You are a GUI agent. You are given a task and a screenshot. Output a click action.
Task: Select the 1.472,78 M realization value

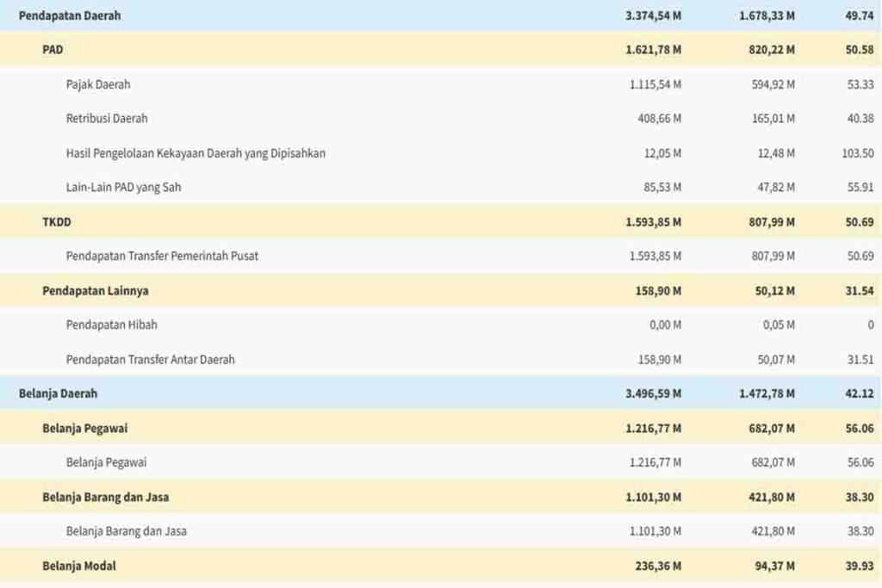(767, 393)
